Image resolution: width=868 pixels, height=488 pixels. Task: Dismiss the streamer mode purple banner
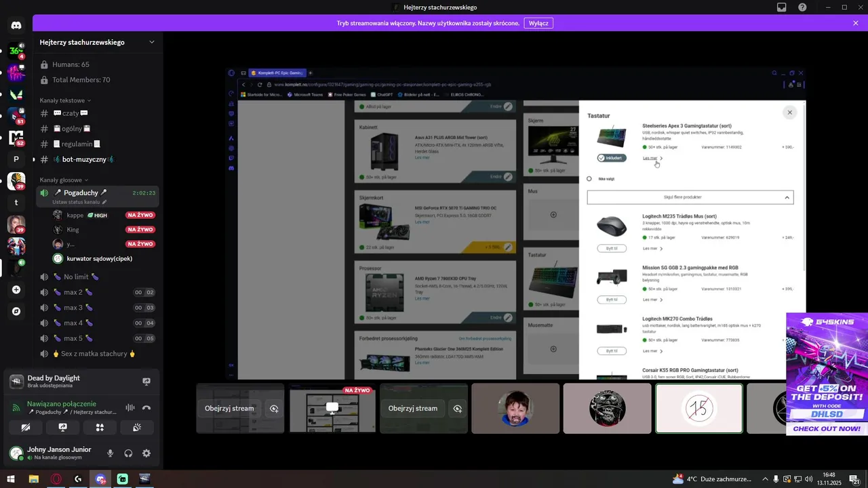856,23
